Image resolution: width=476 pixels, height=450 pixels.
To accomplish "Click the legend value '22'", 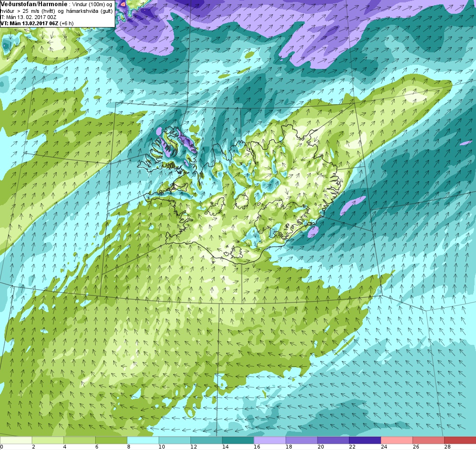I will click(352, 447).
